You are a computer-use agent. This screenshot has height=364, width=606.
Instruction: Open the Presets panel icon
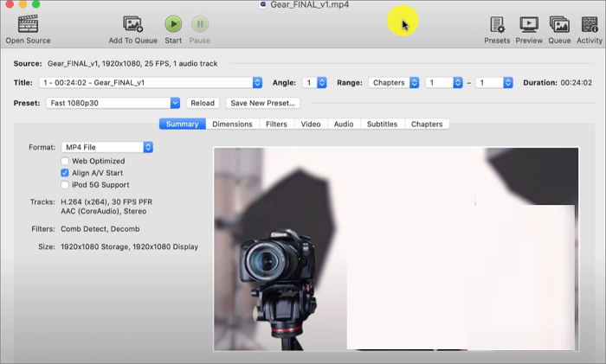coord(497,24)
